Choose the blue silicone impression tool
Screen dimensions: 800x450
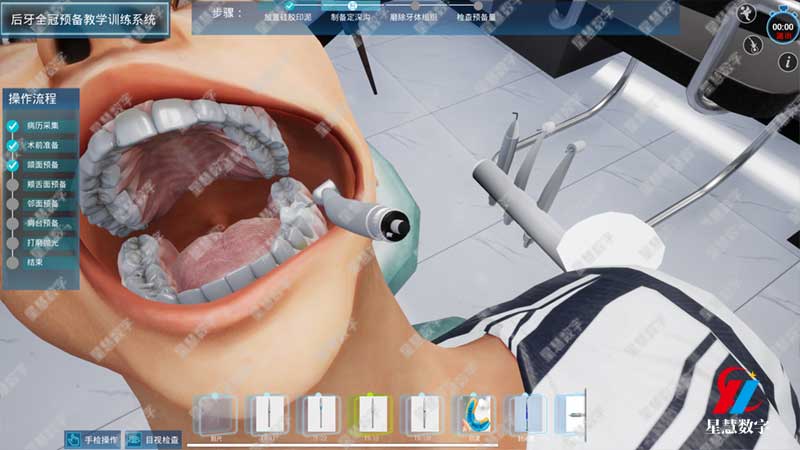474,415
